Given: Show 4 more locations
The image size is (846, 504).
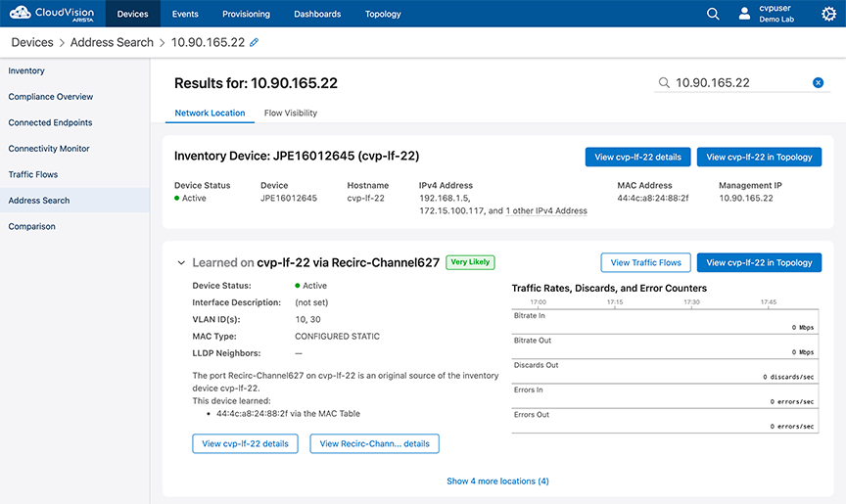Looking at the screenshot, I should click(x=497, y=481).
